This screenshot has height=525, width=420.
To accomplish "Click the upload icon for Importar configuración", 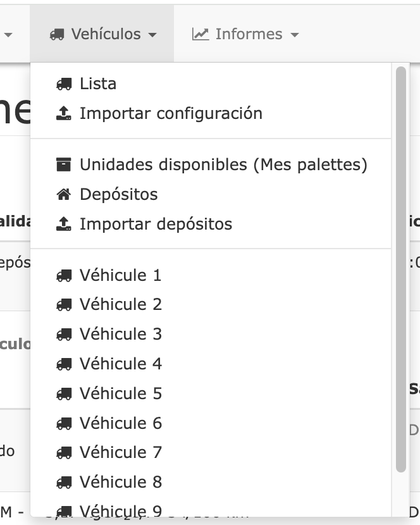I will coord(64,114).
